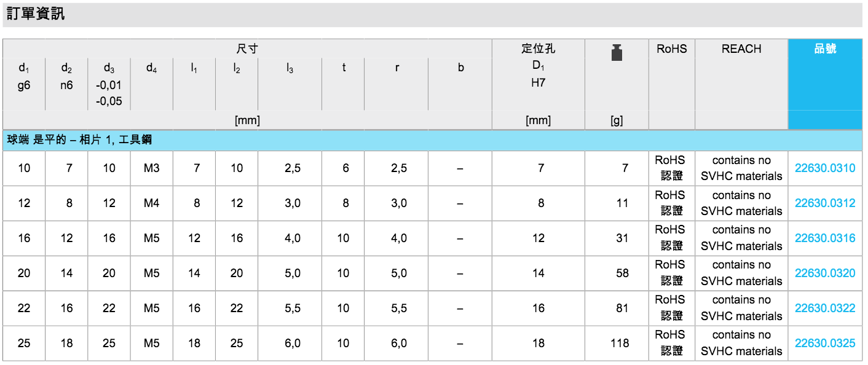Select the 球端 是平的 group row
Image resolution: width=868 pixels, height=365 pixels.
tap(79, 141)
